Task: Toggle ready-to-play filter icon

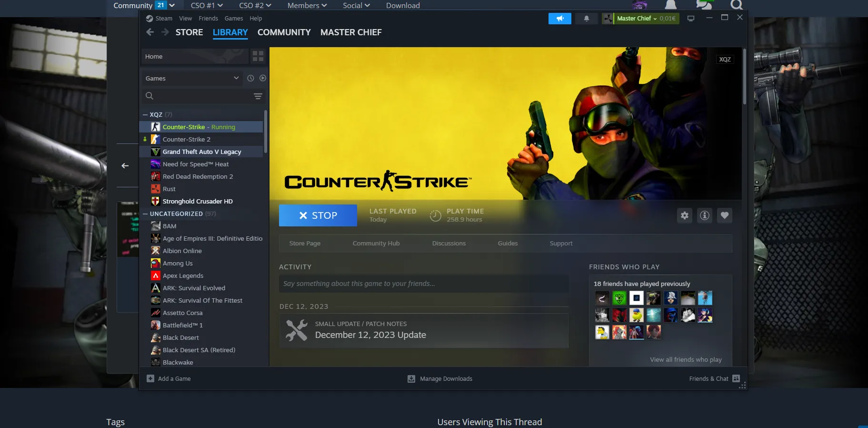Action: tap(263, 78)
